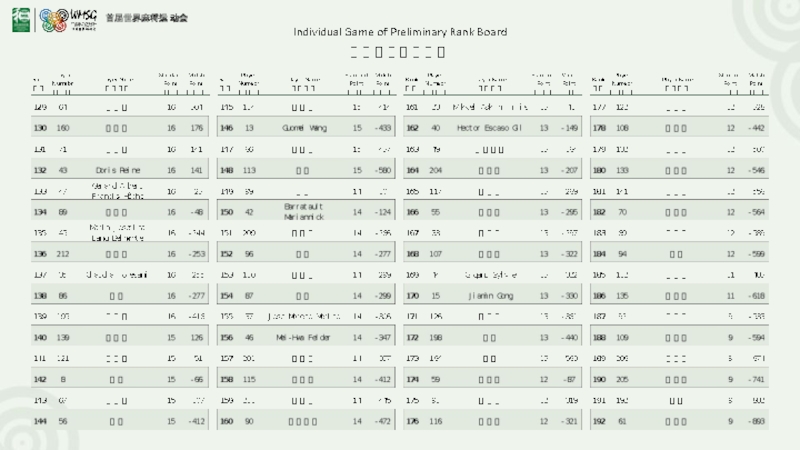Click the Player Number header in the leftmost table

pyautogui.click(x=63, y=80)
